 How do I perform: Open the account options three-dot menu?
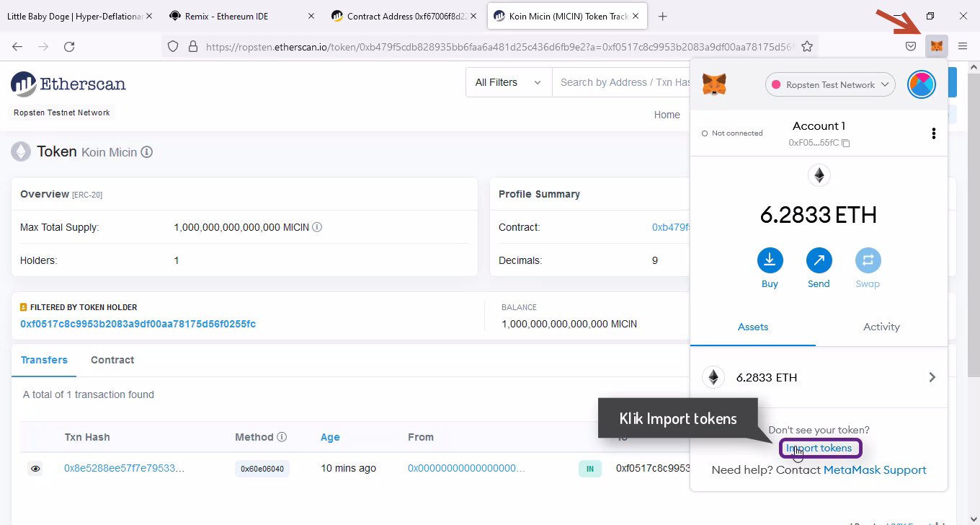pos(933,133)
